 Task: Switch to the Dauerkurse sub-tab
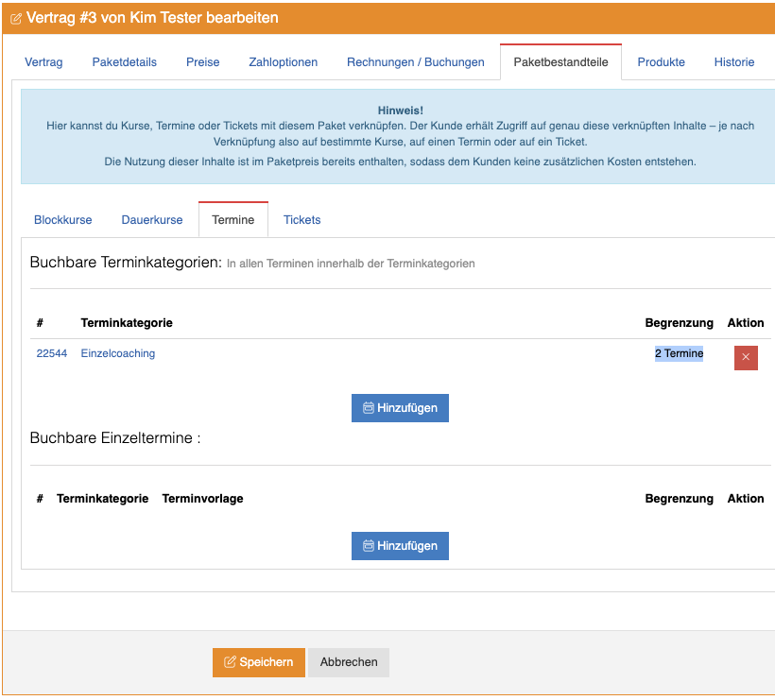(x=152, y=220)
